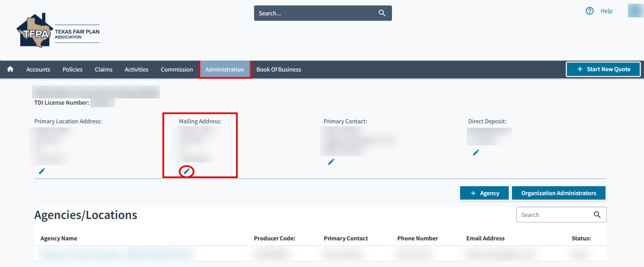
Task: Click the Help question mark icon
Action: click(x=590, y=11)
